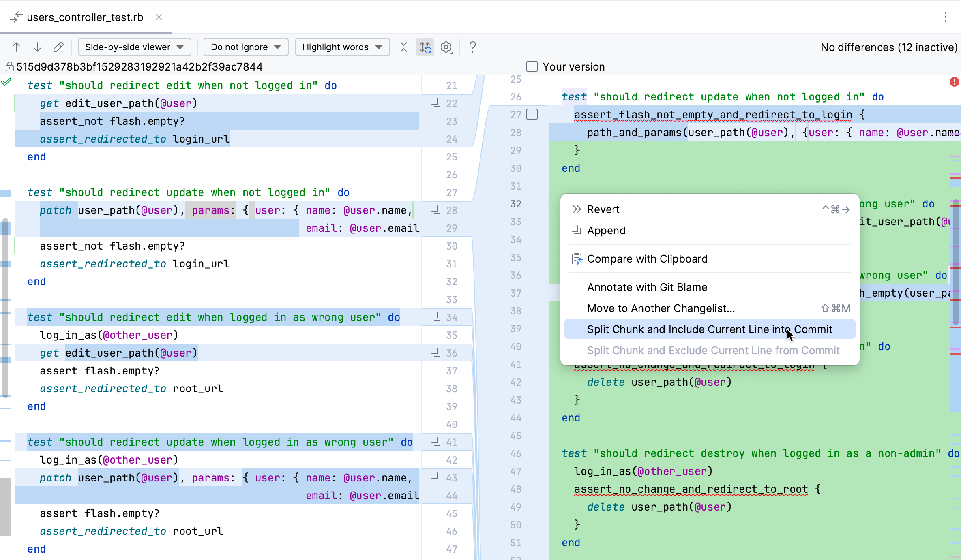Click the lock icon beside the revision hash

click(9, 66)
